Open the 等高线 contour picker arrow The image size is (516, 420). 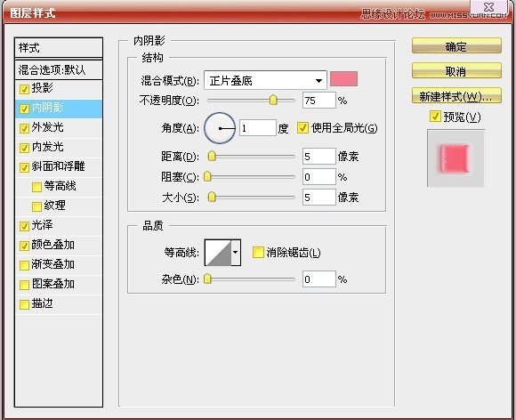(236, 253)
